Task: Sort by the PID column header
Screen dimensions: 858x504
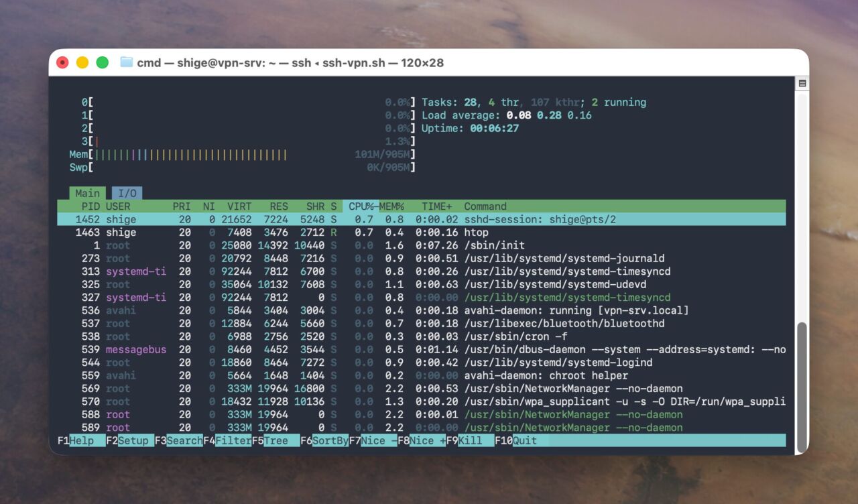Action: pyautogui.click(x=90, y=206)
